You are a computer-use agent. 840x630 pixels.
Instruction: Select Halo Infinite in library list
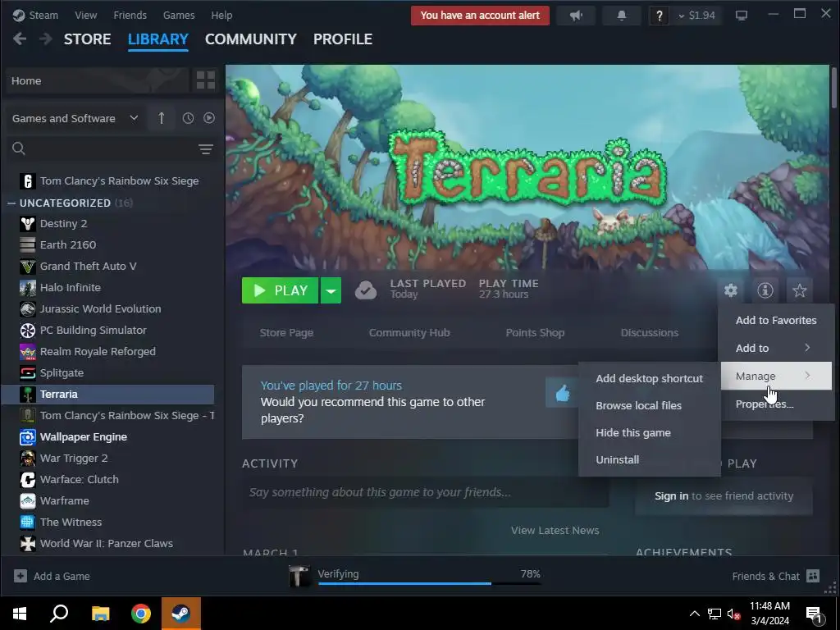(107, 288)
